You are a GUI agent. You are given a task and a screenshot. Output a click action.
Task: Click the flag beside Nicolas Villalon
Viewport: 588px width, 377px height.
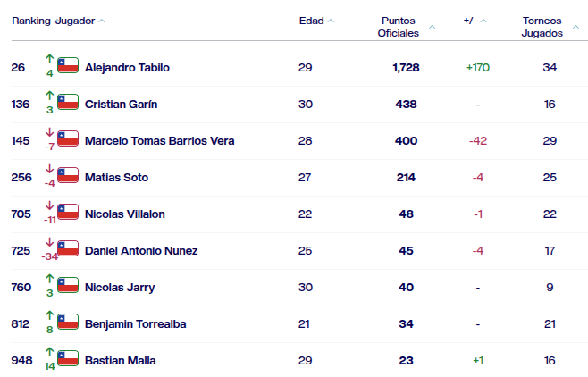tap(68, 212)
